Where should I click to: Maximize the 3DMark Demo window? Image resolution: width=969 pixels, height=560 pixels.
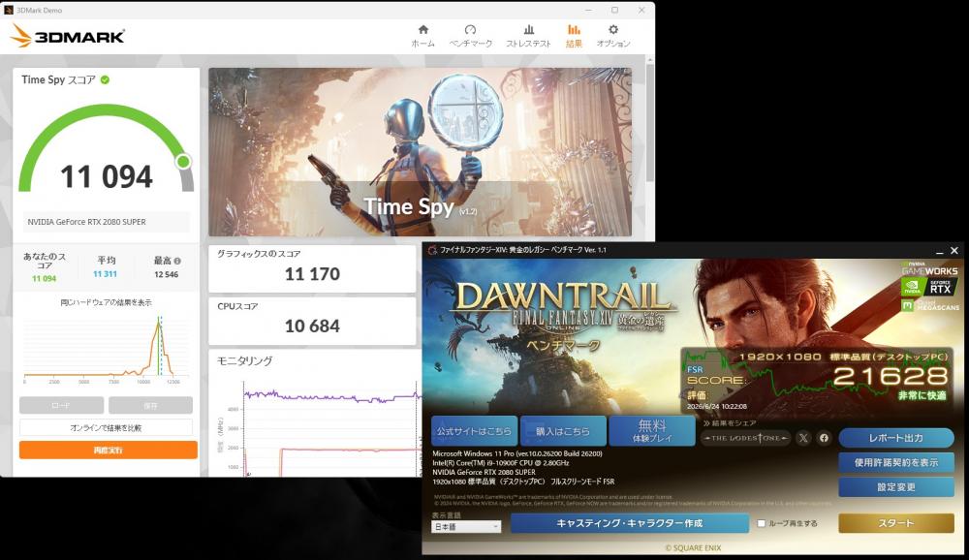point(615,10)
